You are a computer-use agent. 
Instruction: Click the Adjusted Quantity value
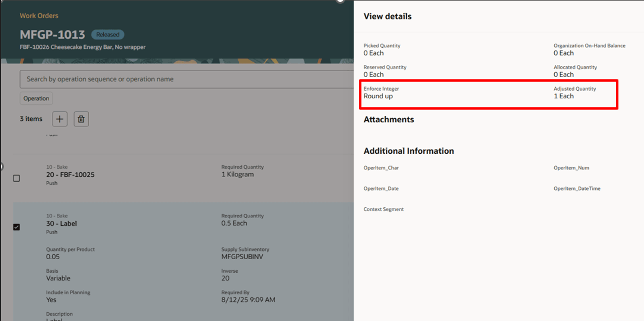563,96
